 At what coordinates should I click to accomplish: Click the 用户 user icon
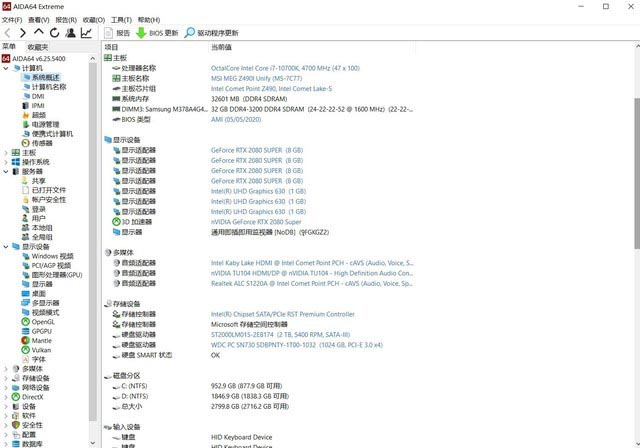(26, 218)
